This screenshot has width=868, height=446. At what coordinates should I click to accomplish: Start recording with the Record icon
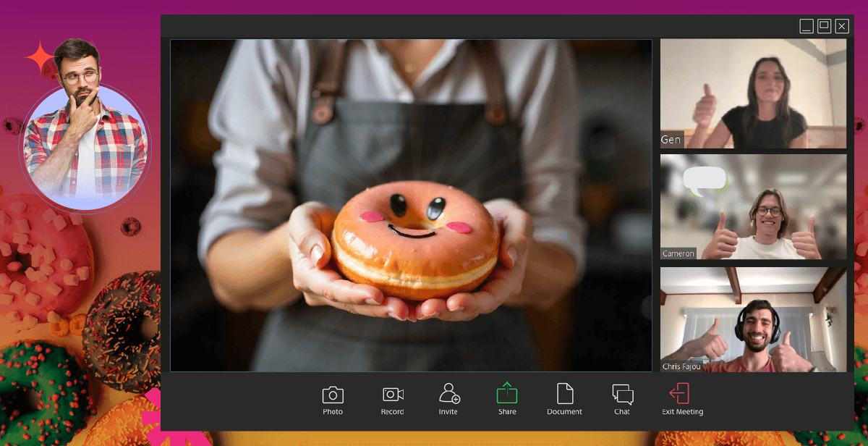point(393,395)
